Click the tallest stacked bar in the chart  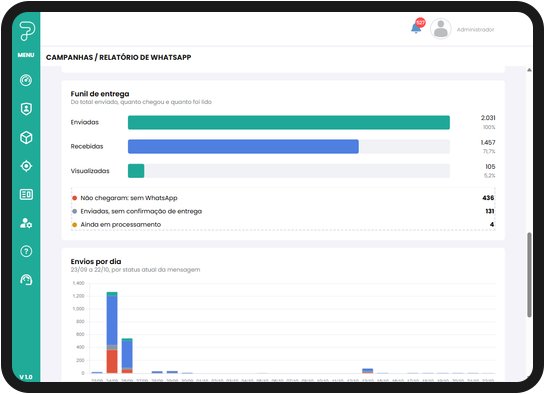112,333
